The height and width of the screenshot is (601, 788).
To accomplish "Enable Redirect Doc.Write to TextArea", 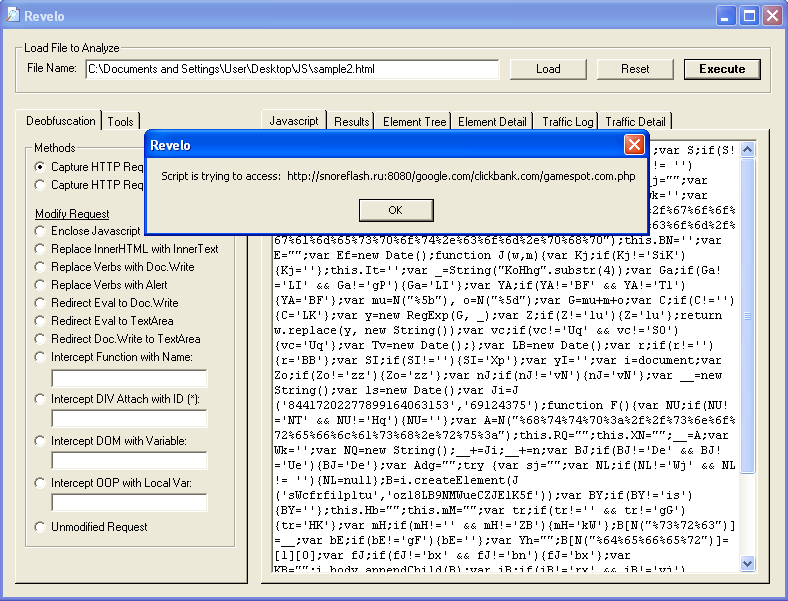I will coord(40,339).
